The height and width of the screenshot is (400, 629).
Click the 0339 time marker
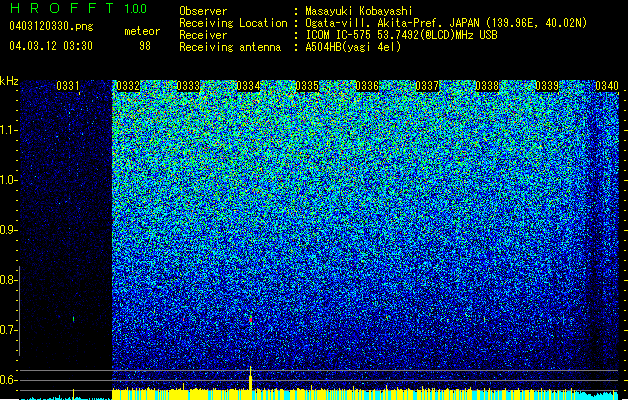pyautogui.click(x=547, y=86)
